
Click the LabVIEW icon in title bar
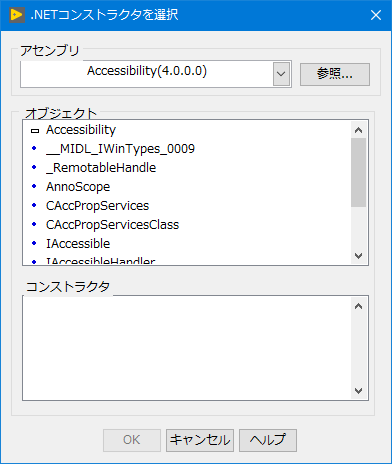[17, 15]
